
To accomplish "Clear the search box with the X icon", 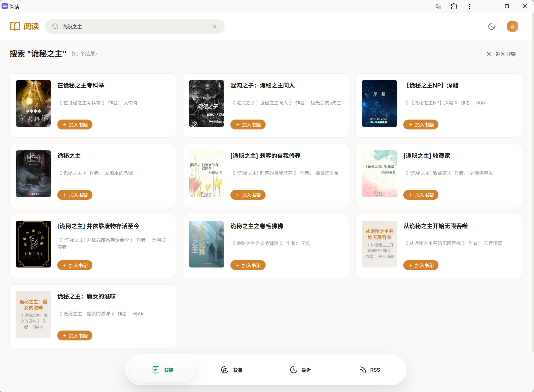I will coord(214,27).
